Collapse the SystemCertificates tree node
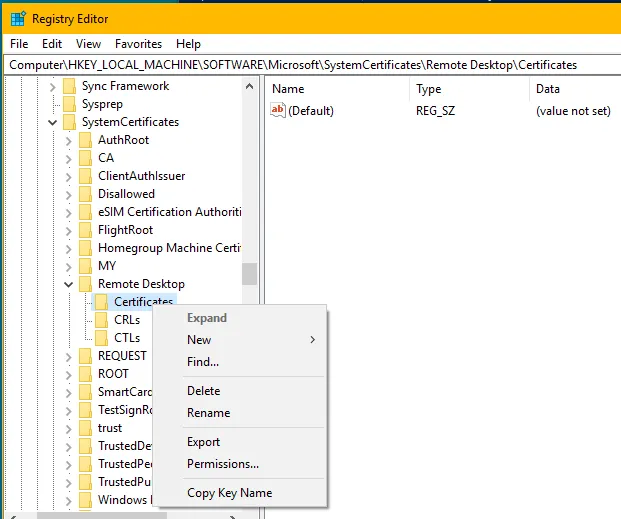621x519 pixels. (52, 122)
